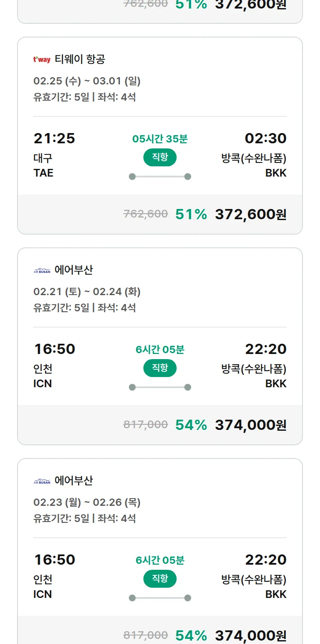320x644 pixels.
Task: Click the t'way airline logo icon
Action: click(x=42, y=60)
